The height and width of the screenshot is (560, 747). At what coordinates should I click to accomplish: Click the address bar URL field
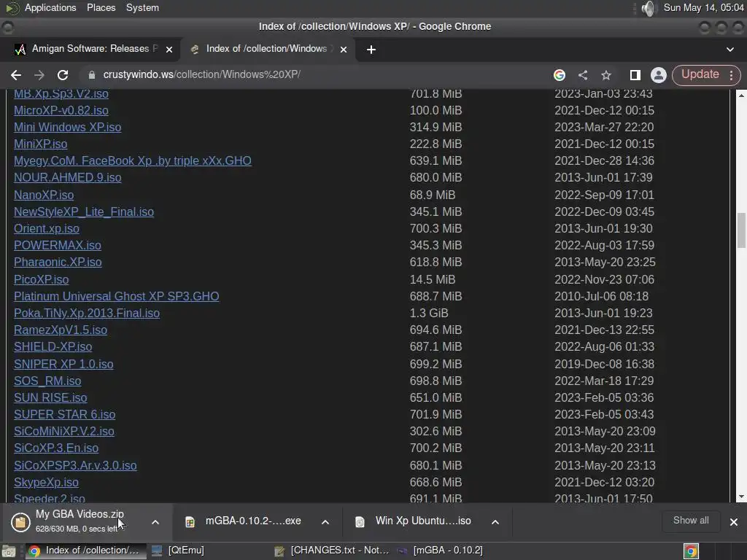click(314, 75)
